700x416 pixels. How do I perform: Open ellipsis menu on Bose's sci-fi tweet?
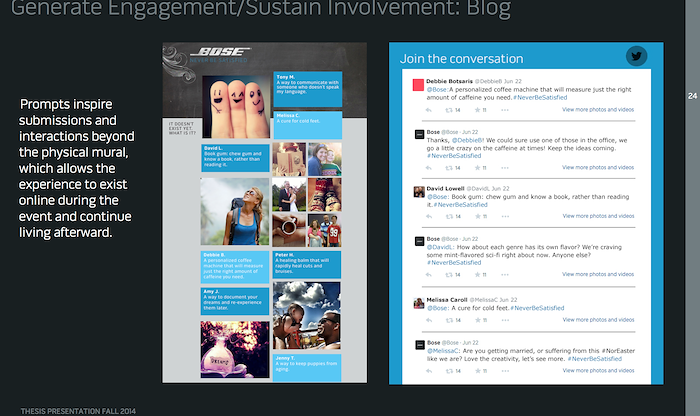point(504,275)
